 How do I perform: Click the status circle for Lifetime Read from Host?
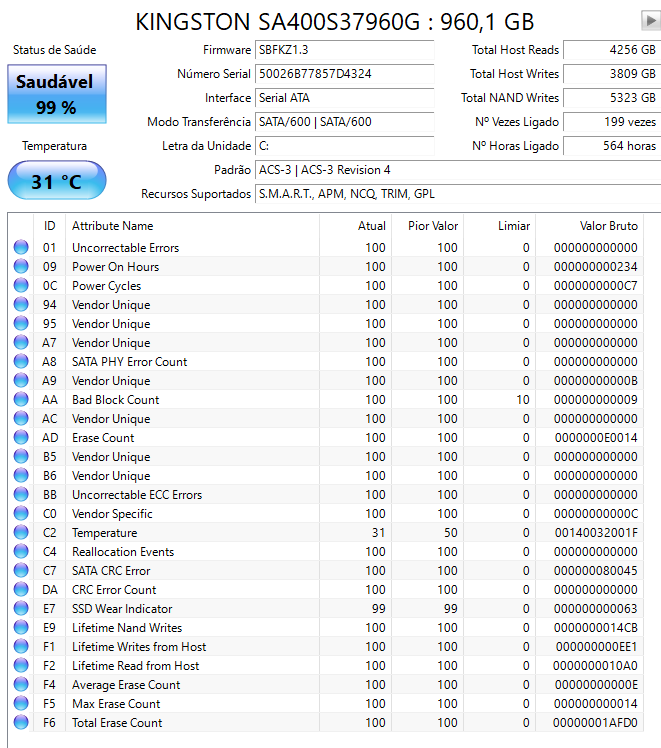point(21,665)
